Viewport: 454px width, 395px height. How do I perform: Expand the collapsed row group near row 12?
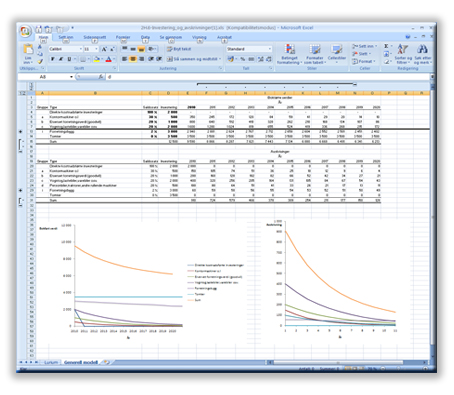21,132
